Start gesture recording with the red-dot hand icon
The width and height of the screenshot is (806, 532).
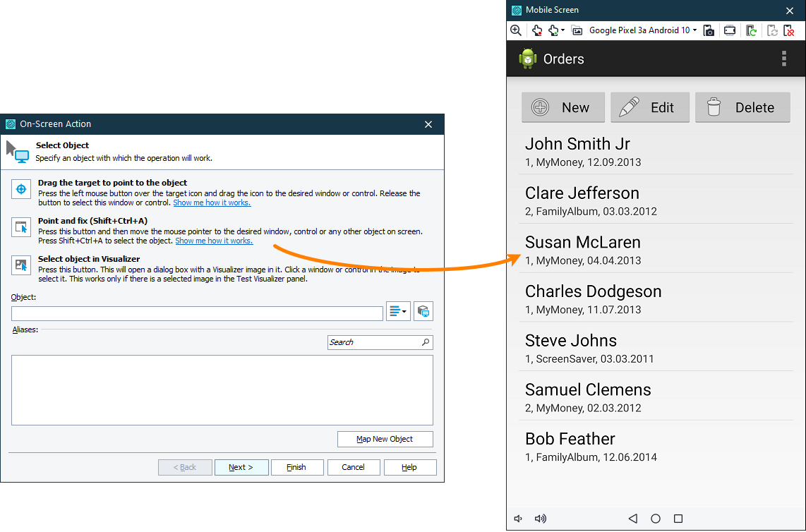click(x=536, y=30)
